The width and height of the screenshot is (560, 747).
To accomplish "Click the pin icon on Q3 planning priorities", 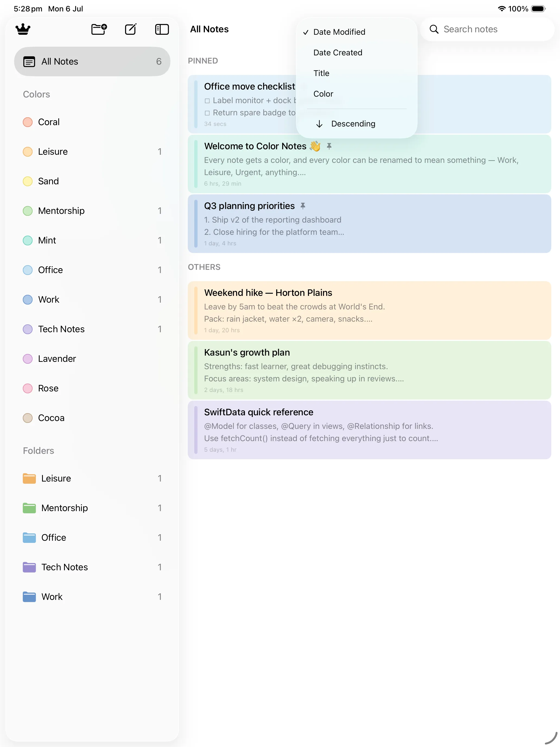I will (303, 206).
